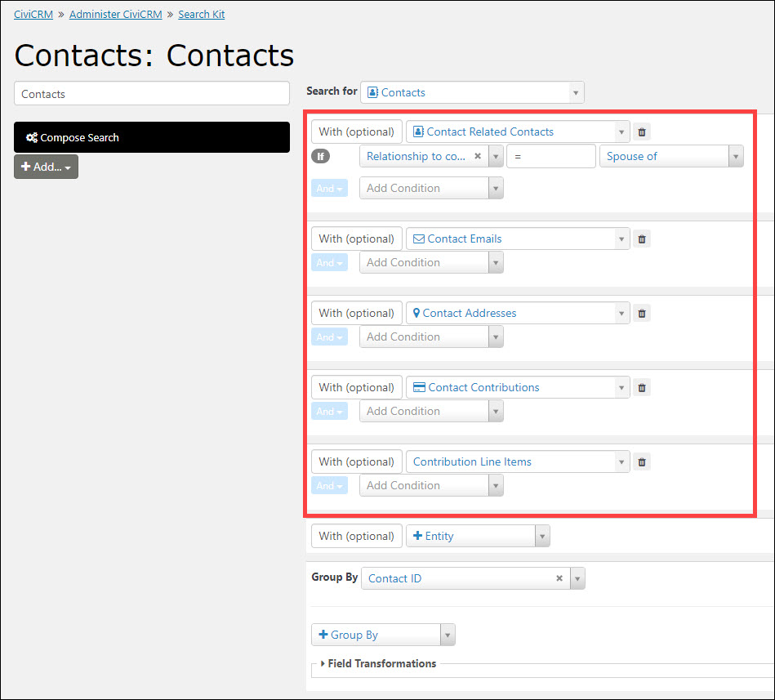Open the Add... dropdown button
The height and width of the screenshot is (700, 775).
tap(46, 167)
